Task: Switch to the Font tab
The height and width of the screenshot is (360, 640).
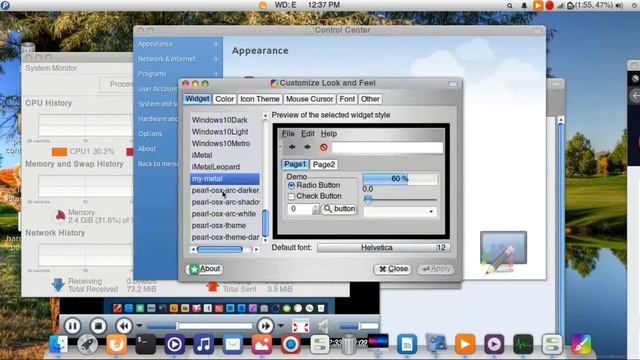Action: 347,99
